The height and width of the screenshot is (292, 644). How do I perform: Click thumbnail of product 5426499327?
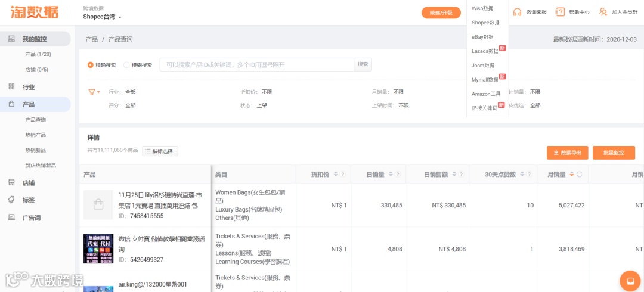[x=98, y=248]
